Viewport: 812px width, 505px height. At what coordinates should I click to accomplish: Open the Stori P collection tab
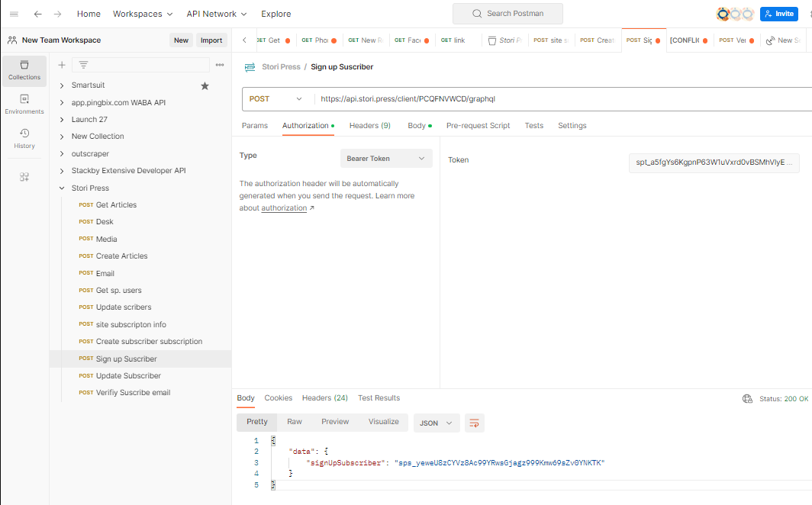click(x=505, y=40)
